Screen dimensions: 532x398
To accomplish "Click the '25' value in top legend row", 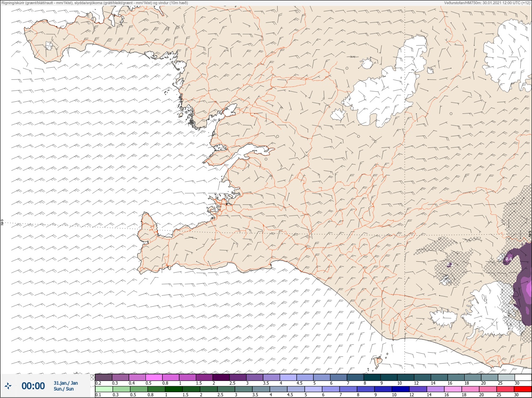I will pos(500,383).
